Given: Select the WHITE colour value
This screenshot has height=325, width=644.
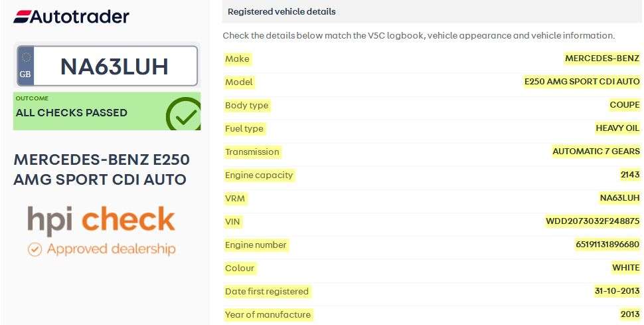Looking at the screenshot, I should [x=625, y=268].
